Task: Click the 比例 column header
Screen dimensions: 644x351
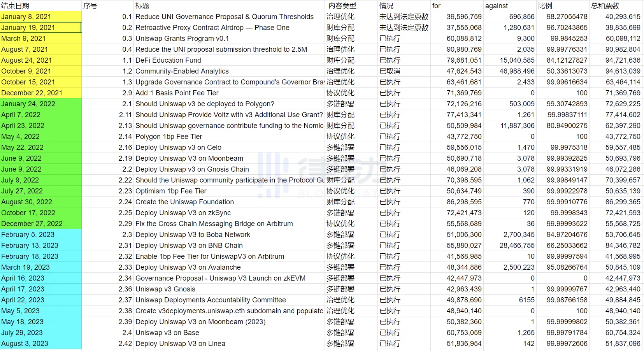Action: coord(562,6)
